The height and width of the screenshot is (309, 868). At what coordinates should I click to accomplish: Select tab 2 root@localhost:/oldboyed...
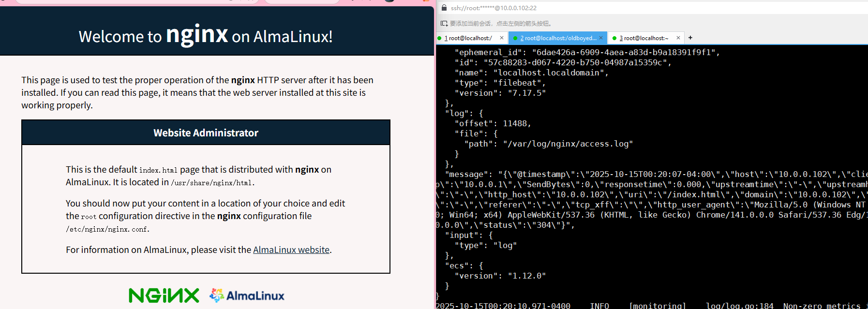558,38
